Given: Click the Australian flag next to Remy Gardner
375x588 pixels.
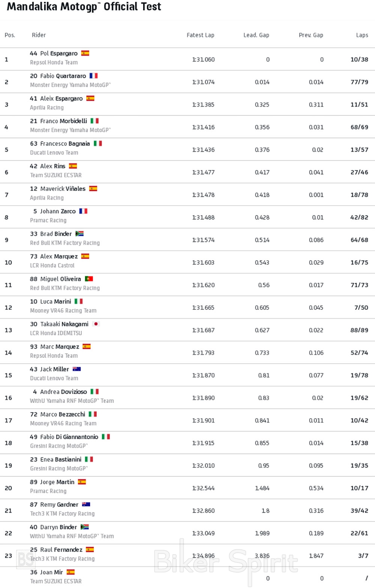Looking at the screenshot, I should [86, 504].
